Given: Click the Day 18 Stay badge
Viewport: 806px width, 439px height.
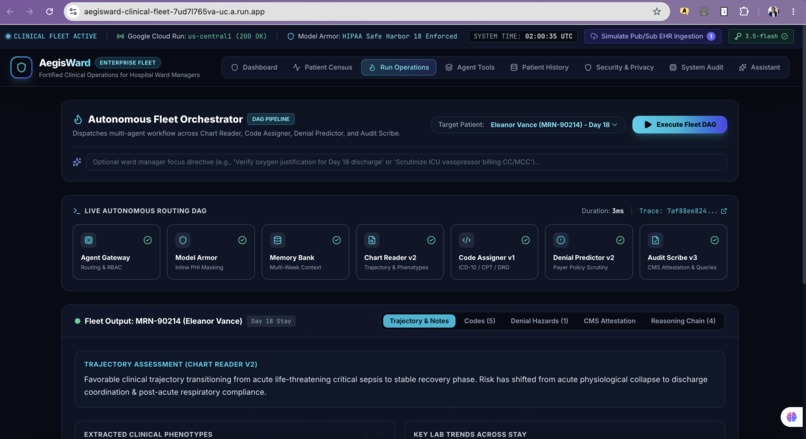Looking at the screenshot, I should pyautogui.click(x=271, y=321).
